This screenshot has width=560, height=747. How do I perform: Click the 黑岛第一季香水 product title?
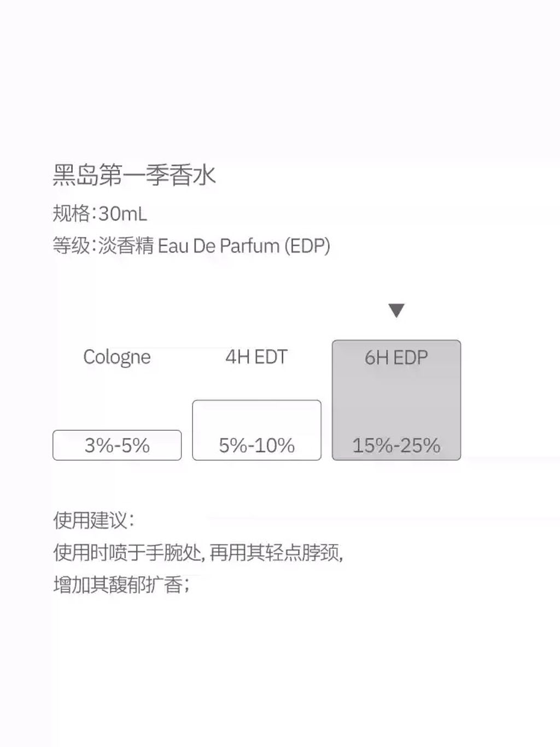point(135,175)
